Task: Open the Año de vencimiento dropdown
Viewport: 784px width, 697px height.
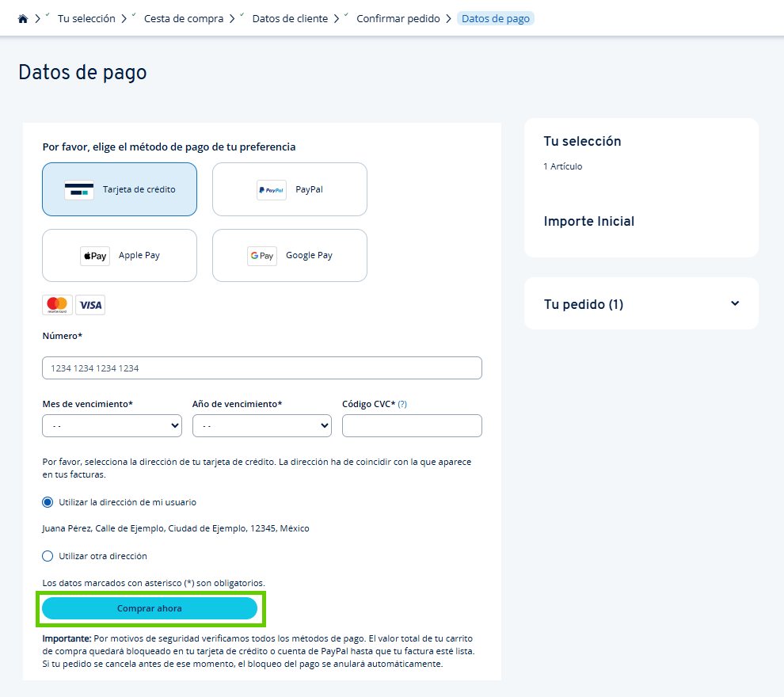Action: (261, 425)
